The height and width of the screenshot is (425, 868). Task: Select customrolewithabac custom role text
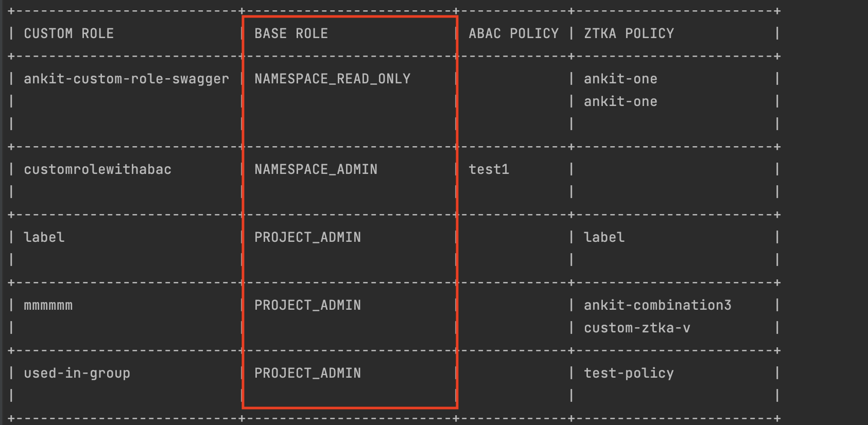pos(97,169)
